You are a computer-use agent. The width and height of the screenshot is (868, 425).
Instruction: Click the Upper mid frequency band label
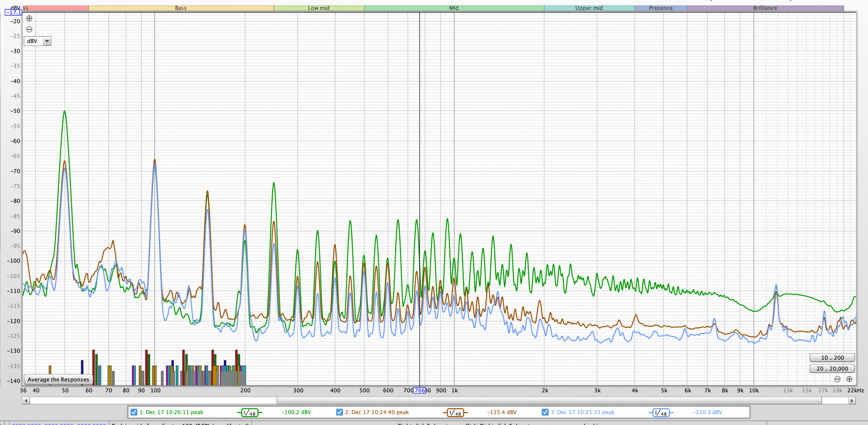coord(589,8)
